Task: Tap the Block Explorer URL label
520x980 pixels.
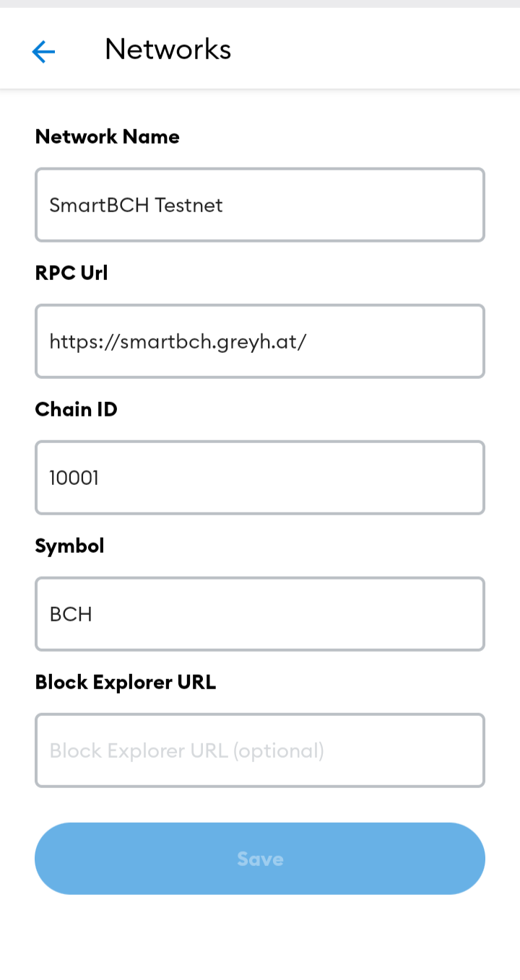Action: tap(125, 682)
